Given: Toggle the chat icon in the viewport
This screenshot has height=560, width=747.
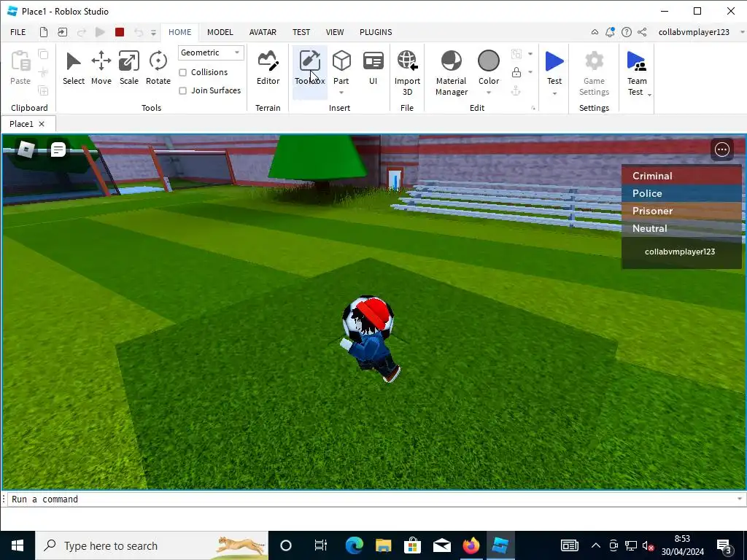Looking at the screenshot, I should pyautogui.click(x=58, y=149).
